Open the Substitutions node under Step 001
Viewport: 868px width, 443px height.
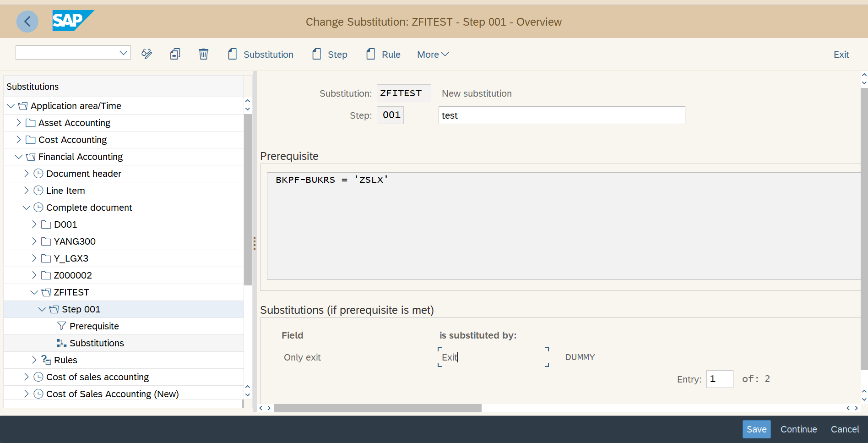[96, 343]
